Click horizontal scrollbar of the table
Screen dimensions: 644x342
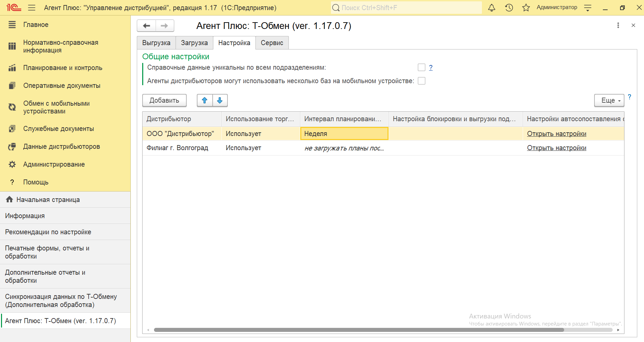(x=359, y=330)
